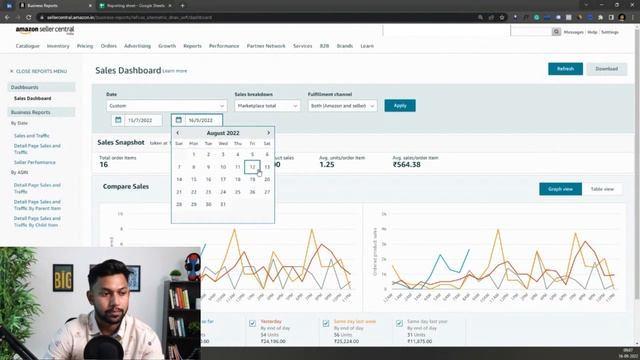The image size is (640, 360).
Task: Open the Performance menu
Action: click(224, 46)
